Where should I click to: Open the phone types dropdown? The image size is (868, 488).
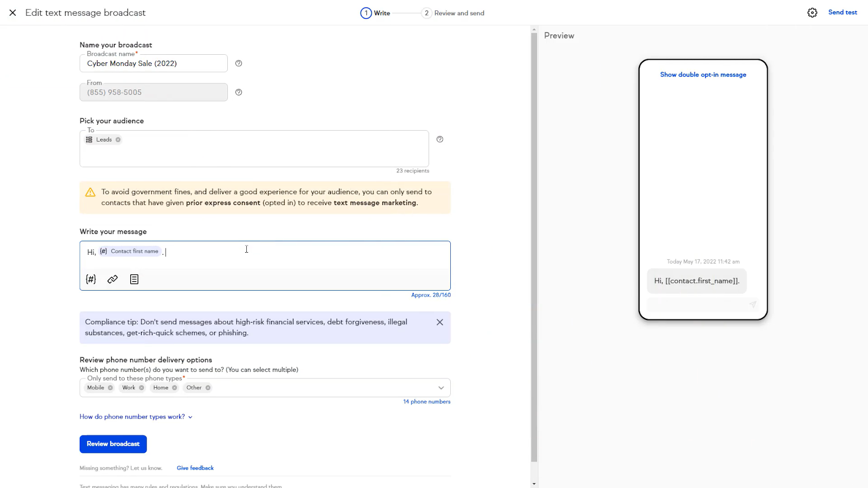[x=441, y=388]
